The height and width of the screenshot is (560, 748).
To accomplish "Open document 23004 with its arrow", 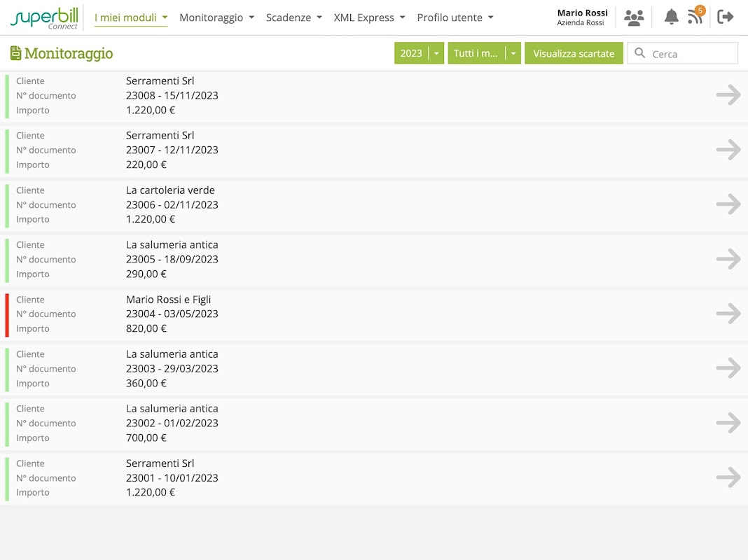I will [728, 314].
